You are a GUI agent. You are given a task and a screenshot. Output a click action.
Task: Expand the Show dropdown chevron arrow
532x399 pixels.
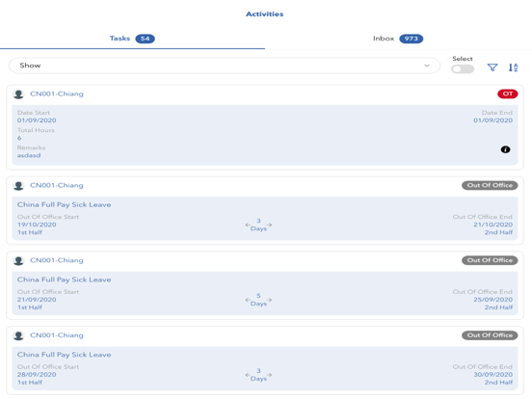pyautogui.click(x=427, y=66)
